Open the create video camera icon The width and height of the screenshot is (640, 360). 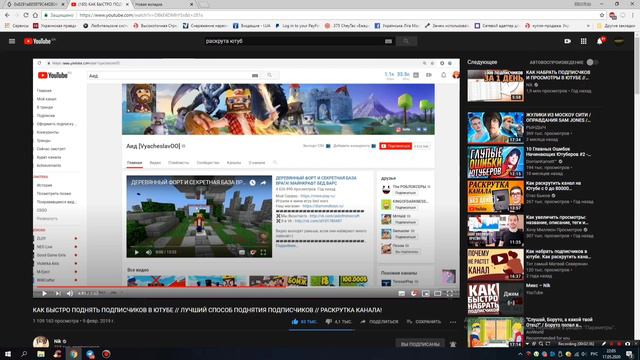click(567, 41)
